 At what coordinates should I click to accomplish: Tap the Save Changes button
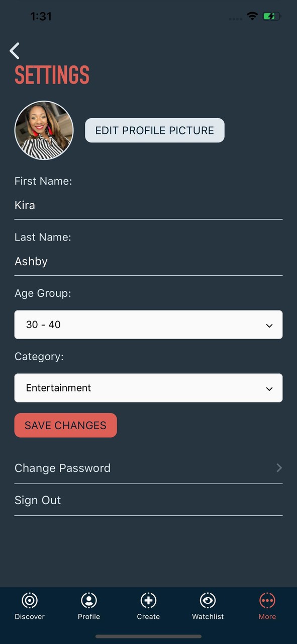point(65,425)
